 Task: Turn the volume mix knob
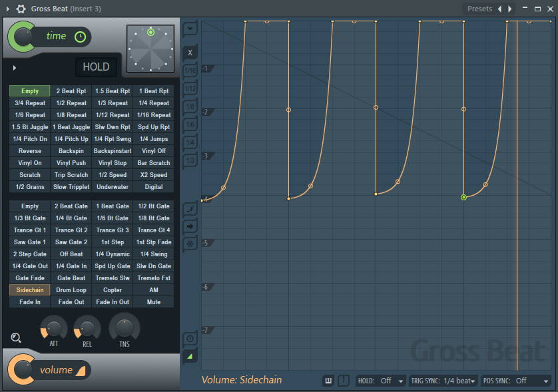tap(22, 369)
